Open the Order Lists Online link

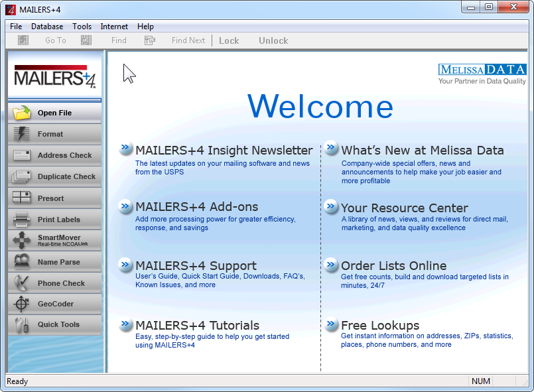pyautogui.click(x=393, y=266)
